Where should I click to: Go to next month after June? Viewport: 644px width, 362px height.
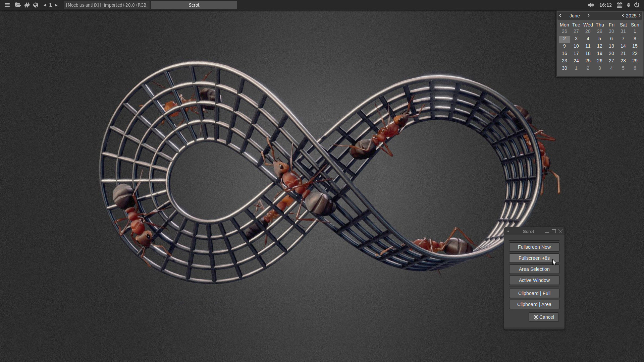tap(589, 15)
